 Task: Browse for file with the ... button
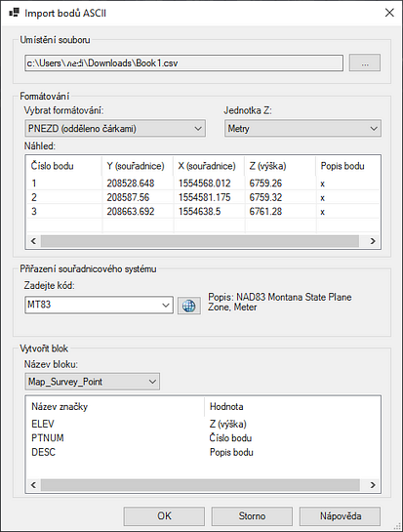tap(365, 62)
